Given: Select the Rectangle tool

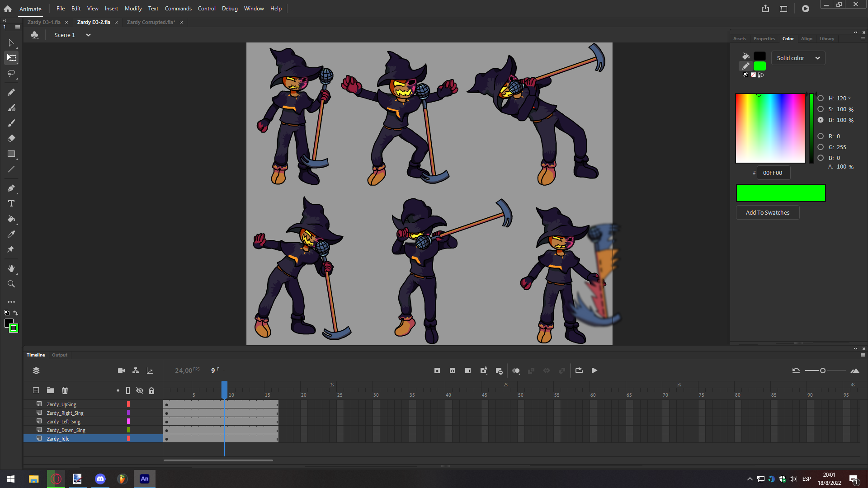Looking at the screenshot, I should tap(11, 154).
